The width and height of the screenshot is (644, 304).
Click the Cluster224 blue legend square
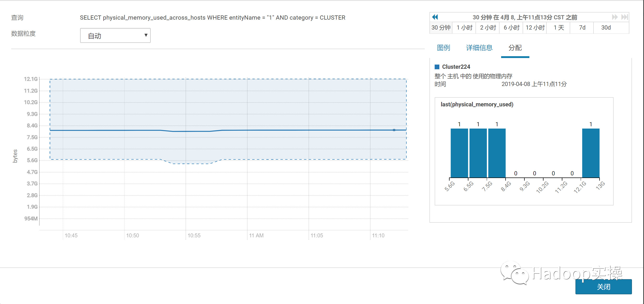point(437,67)
